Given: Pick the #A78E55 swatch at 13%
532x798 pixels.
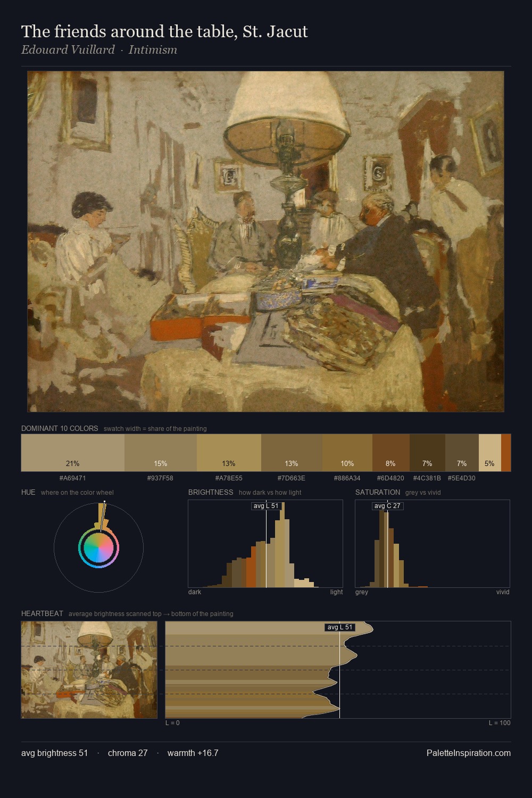Looking at the screenshot, I should [229, 453].
